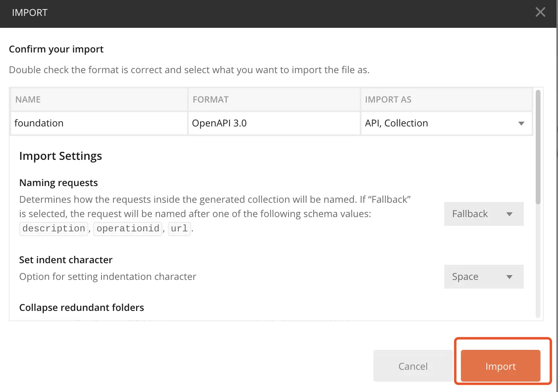Click the Import Settings heading
The image size is (558, 392).
(60, 156)
